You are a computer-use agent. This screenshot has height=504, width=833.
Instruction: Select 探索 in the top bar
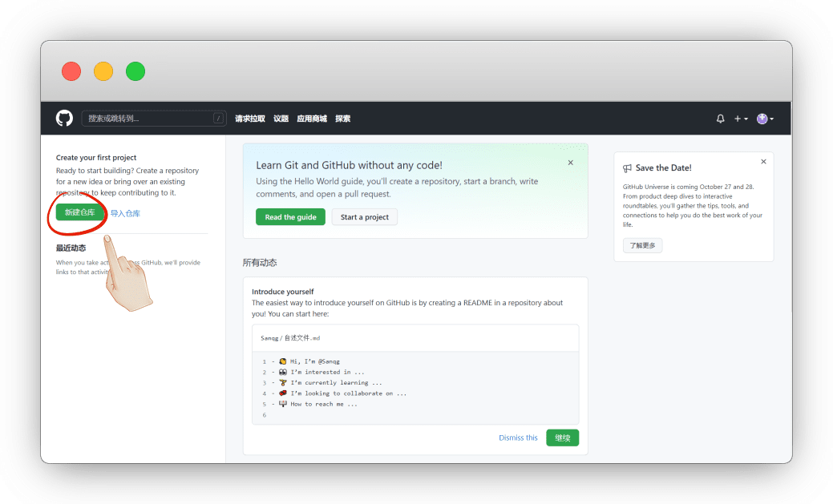pyautogui.click(x=342, y=119)
